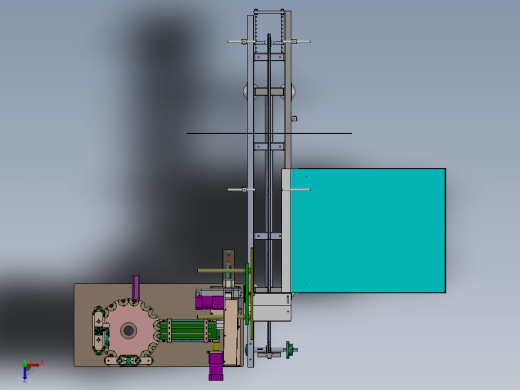Viewport: 520px width, 390px height.
Task: Select the long yellow horizontal rod
Action: (222, 271)
